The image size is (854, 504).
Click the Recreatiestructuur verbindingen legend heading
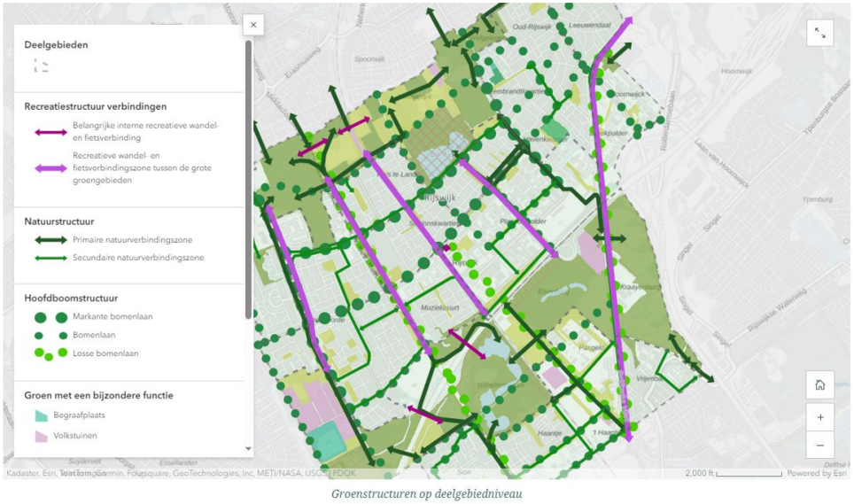pyautogui.click(x=95, y=106)
